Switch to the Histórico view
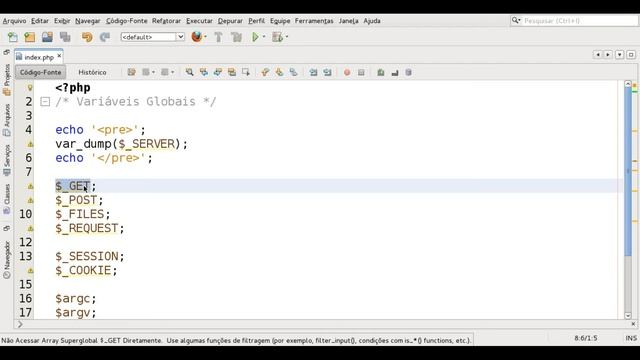Viewport: 640px width, 360px height. pos(92,72)
